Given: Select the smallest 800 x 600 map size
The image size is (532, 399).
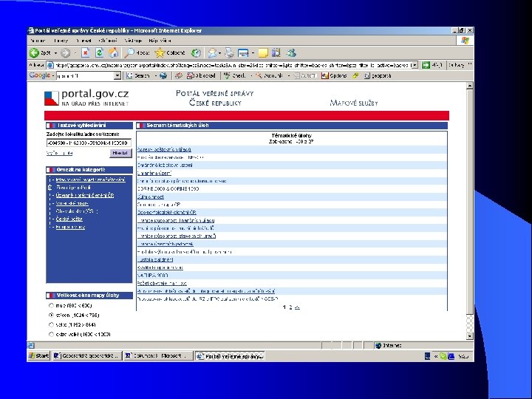Looking at the screenshot, I should coord(51,304).
